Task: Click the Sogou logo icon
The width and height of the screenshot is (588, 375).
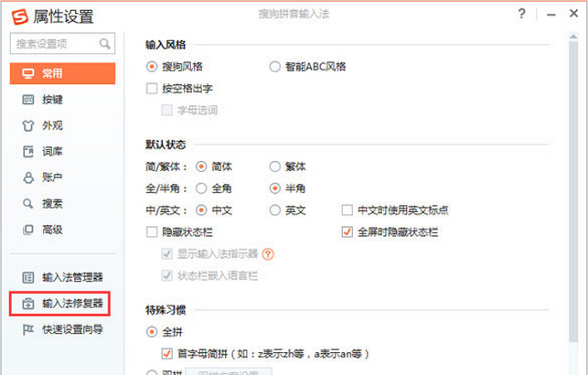Action: 19,16
